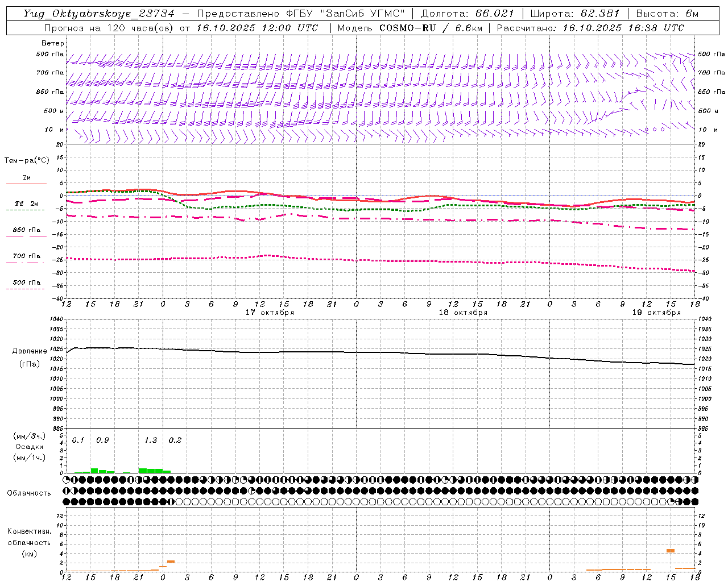Click the Тем-ра(°C) temperature panel label

tap(27, 161)
